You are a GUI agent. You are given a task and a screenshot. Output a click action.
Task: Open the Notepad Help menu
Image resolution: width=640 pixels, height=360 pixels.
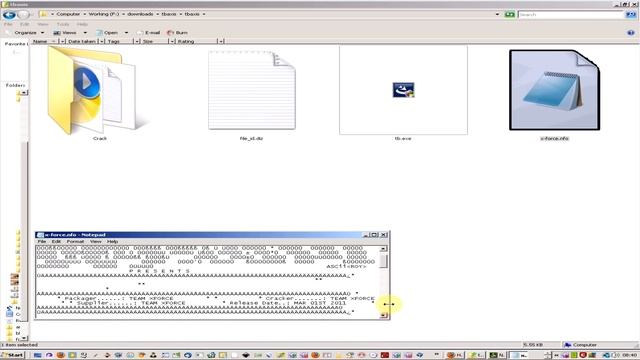click(112, 242)
